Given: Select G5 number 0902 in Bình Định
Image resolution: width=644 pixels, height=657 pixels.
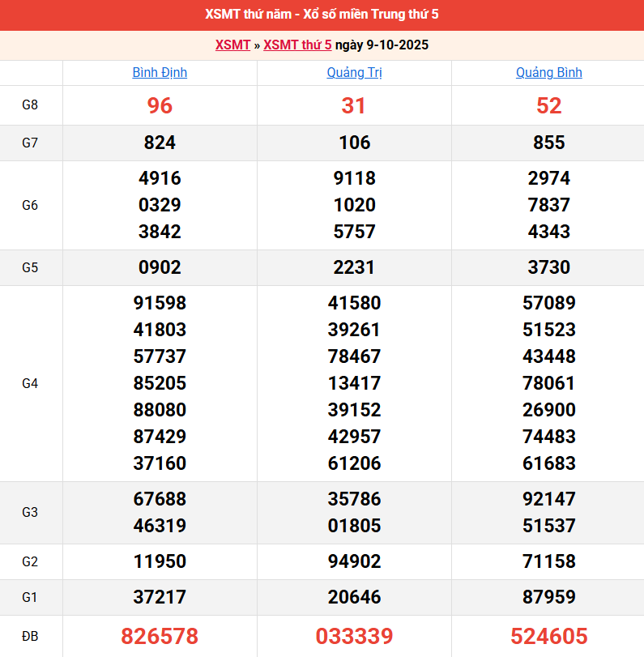Looking at the screenshot, I should [160, 268].
